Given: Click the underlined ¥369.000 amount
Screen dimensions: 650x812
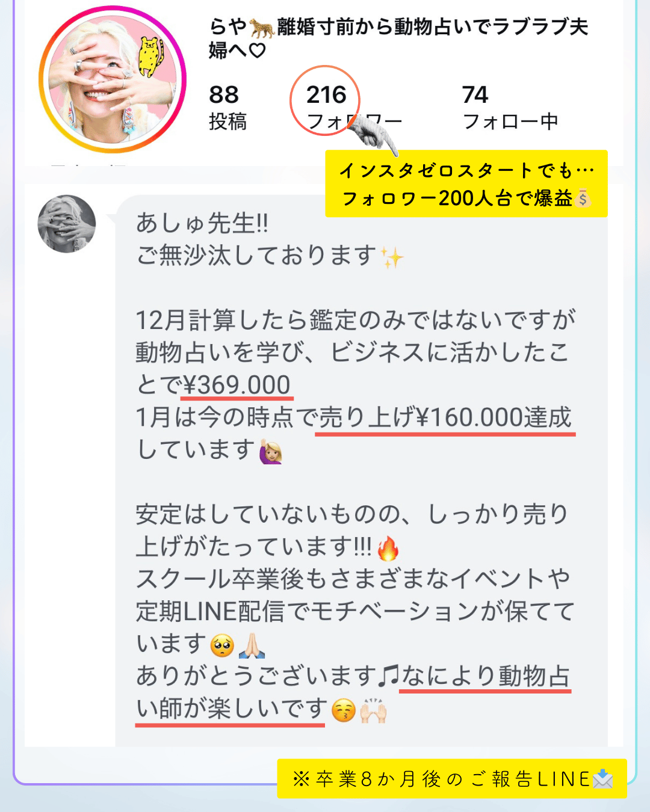Looking at the screenshot, I should point(237,386).
